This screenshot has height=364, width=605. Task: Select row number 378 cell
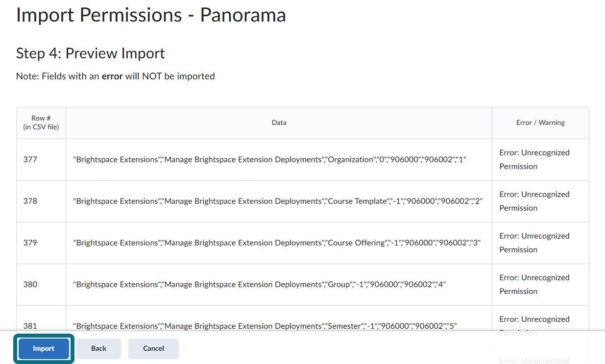41,201
